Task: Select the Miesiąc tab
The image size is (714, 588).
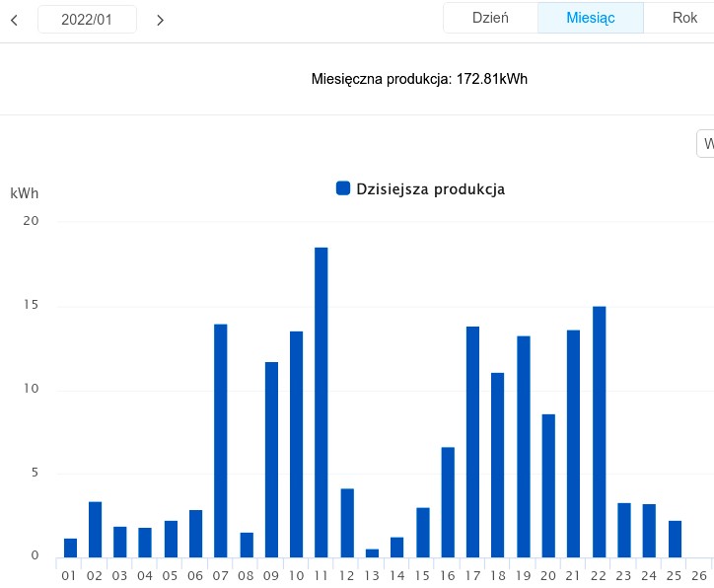Action: [x=591, y=18]
